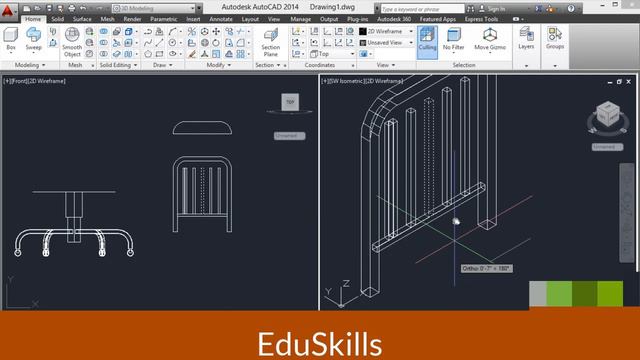Image resolution: width=640 pixels, height=360 pixels.
Task: Click the keyword search input field
Action: 422,9
